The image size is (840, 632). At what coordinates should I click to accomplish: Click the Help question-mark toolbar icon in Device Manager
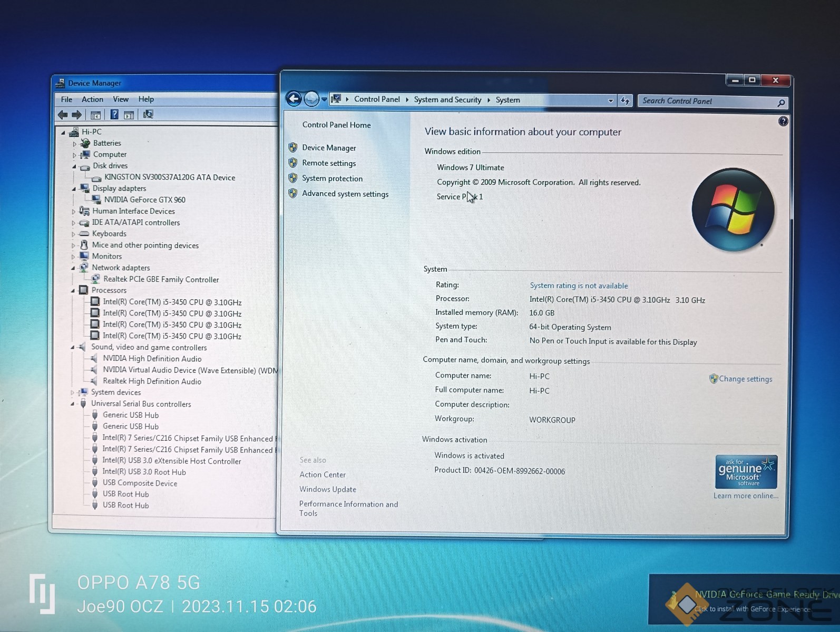pyautogui.click(x=114, y=115)
